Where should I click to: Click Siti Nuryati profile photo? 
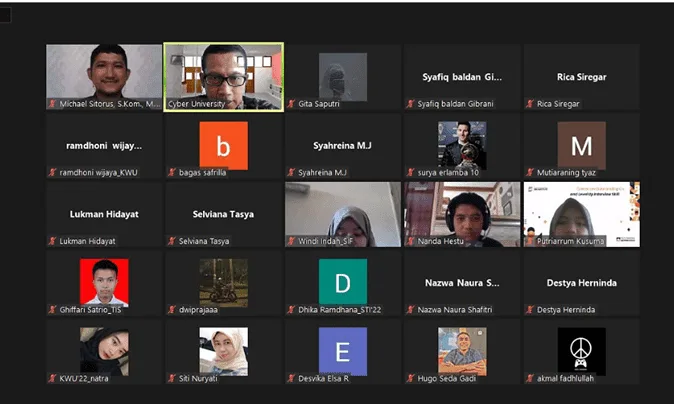[224, 351]
